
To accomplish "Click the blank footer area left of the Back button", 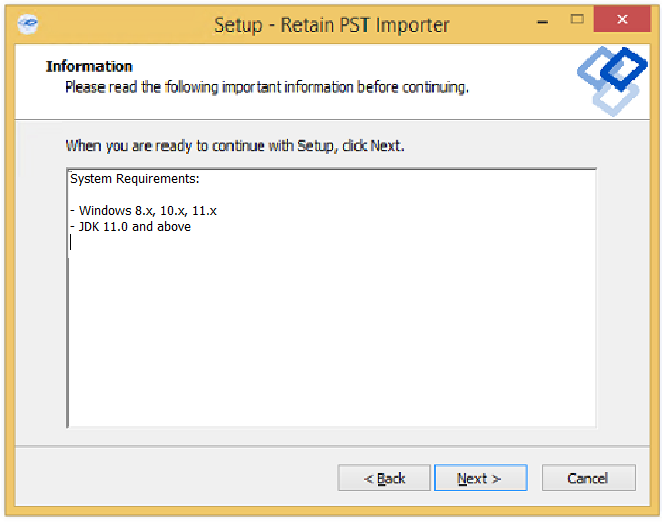I will pos(180,478).
